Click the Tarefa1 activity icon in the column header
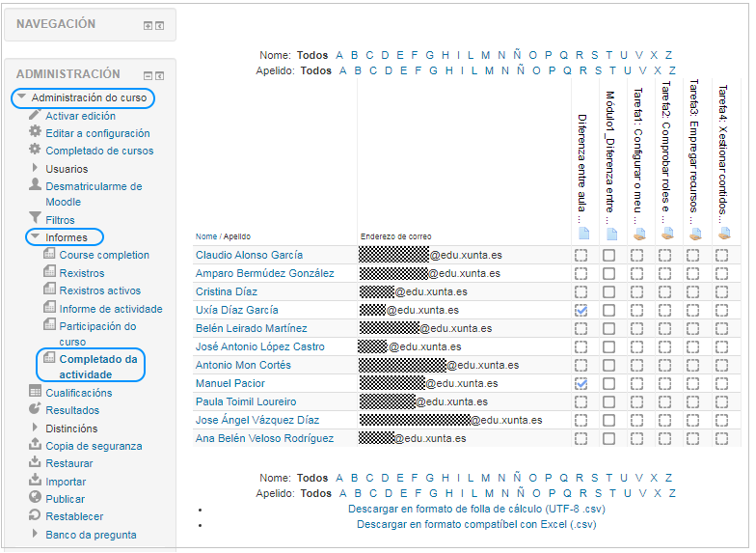The height and width of the screenshot is (553, 756). click(637, 233)
